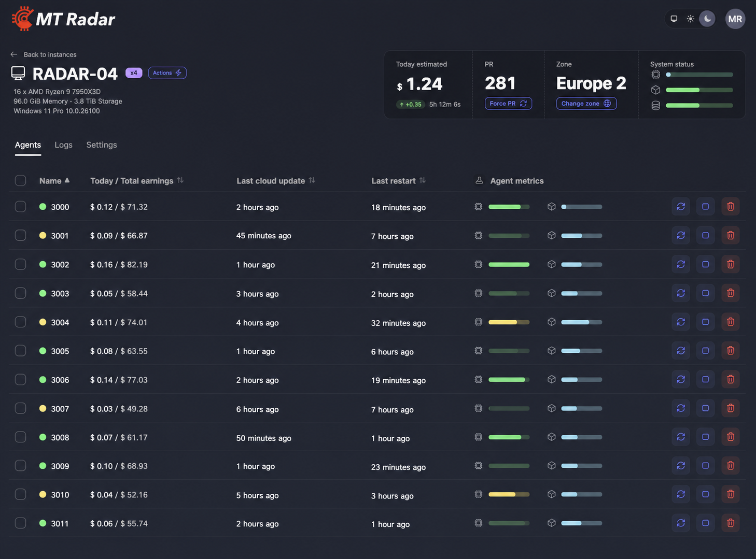Delete agent 3000 with the trash icon

pyautogui.click(x=730, y=206)
